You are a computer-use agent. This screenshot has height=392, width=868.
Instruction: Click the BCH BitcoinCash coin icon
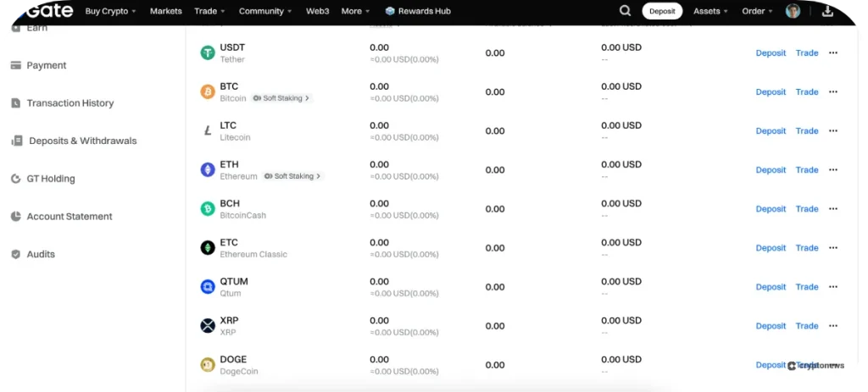(208, 209)
